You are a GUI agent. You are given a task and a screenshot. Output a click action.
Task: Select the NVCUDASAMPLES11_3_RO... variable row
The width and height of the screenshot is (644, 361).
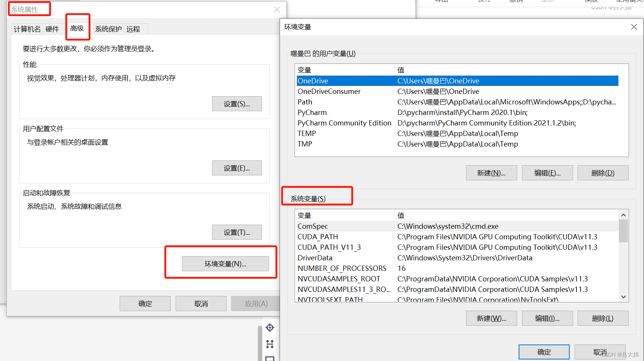click(x=457, y=289)
